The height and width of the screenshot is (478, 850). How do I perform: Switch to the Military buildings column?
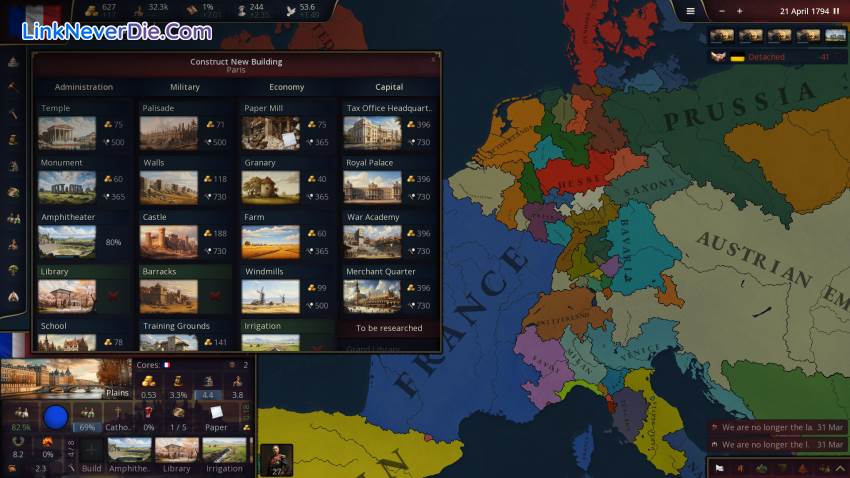tap(185, 87)
